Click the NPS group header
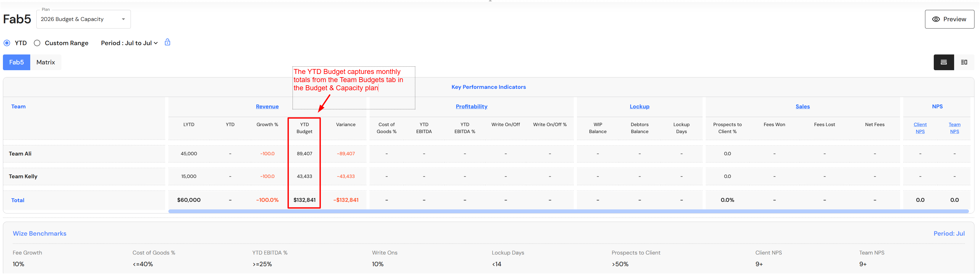980x274 pixels. coord(937,106)
